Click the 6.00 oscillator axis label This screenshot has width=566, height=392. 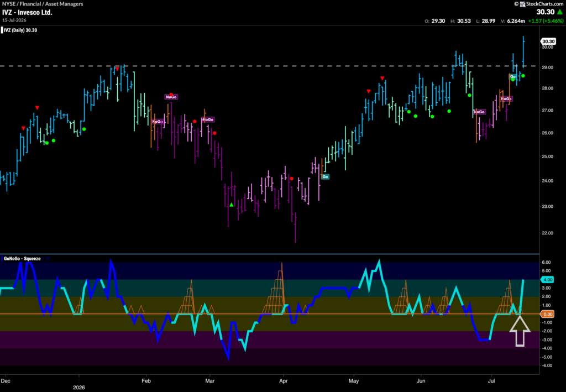(x=547, y=263)
